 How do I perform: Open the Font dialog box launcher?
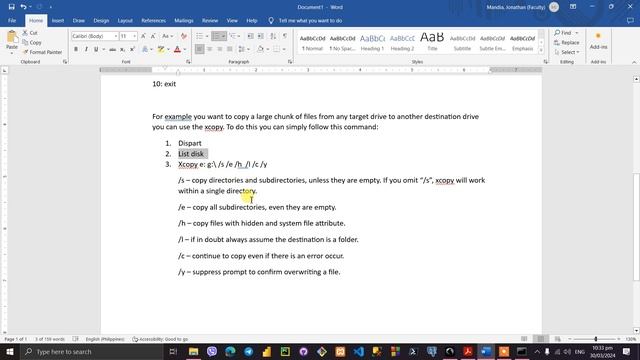click(x=188, y=62)
